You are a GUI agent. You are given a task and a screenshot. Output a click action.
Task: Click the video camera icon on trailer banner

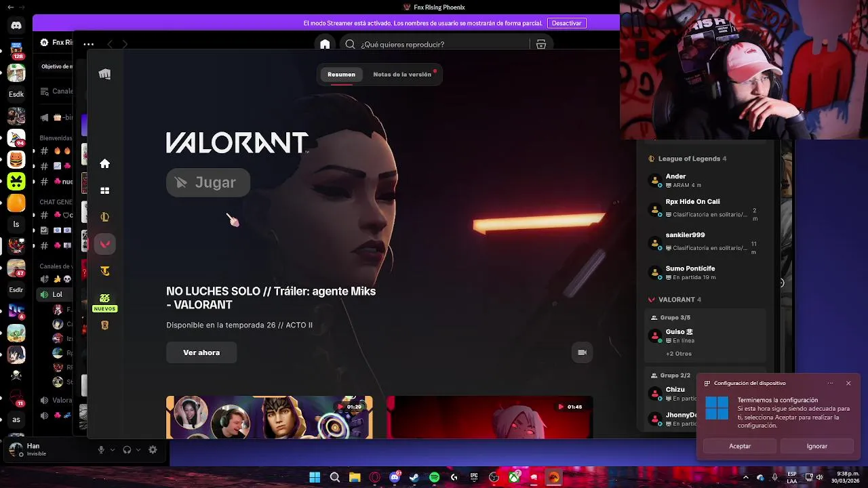(582, 352)
